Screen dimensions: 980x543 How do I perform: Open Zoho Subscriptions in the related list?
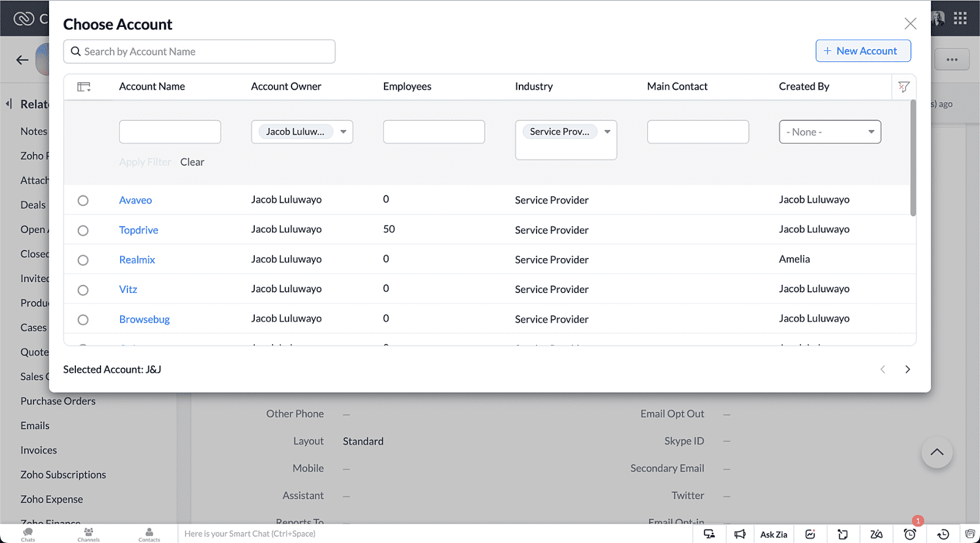coord(63,474)
